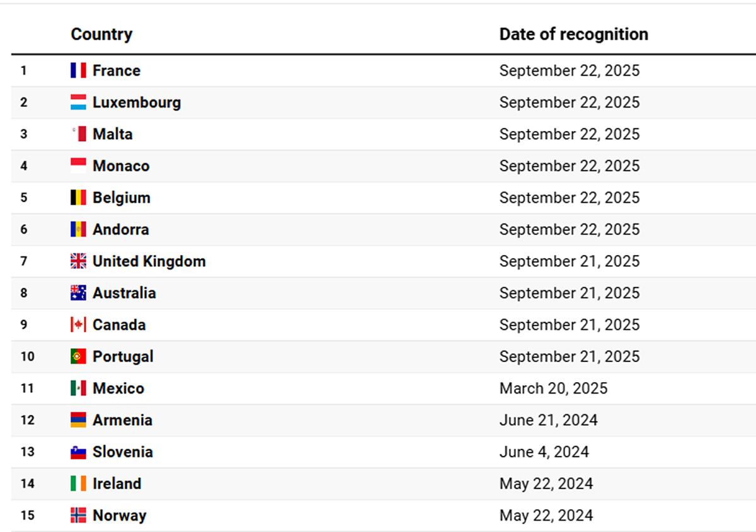
Task: Click the Ireland flag icon
Action: [x=78, y=484]
